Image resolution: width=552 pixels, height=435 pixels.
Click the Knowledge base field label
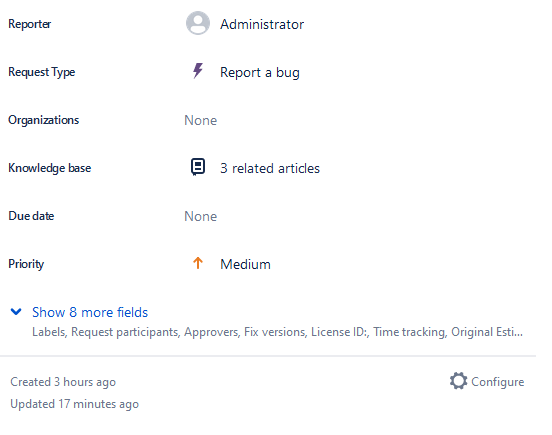tap(50, 168)
